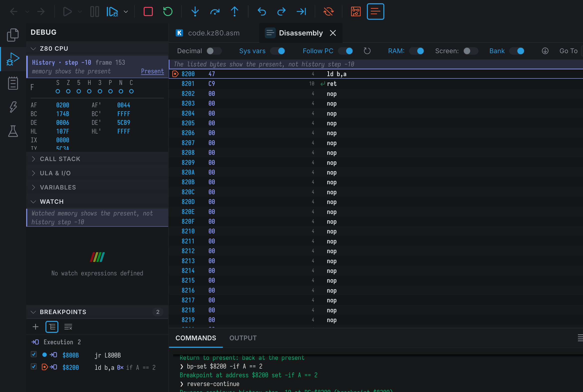Collapse the Z80 CPU section

[x=97, y=48]
